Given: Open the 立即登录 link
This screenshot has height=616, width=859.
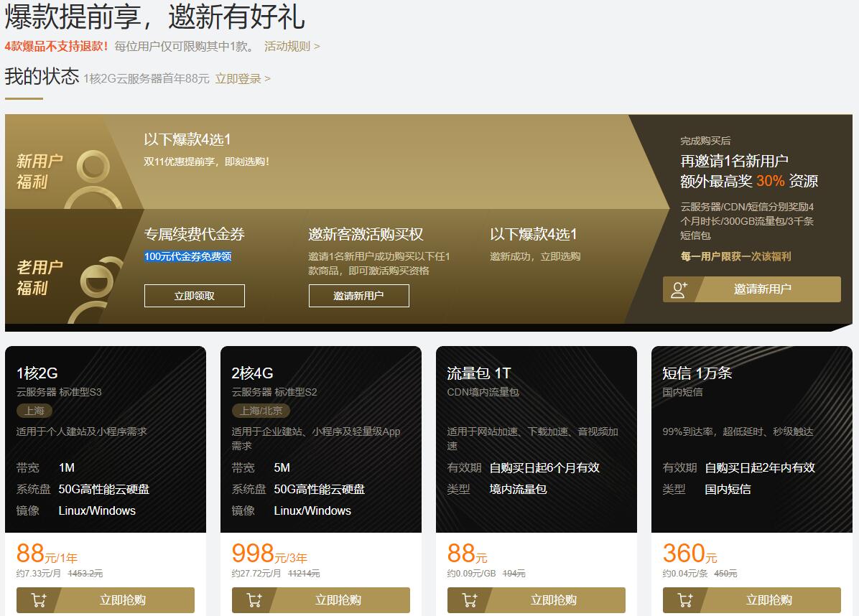Looking at the screenshot, I should pyautogui.click(x=243, y=79).
